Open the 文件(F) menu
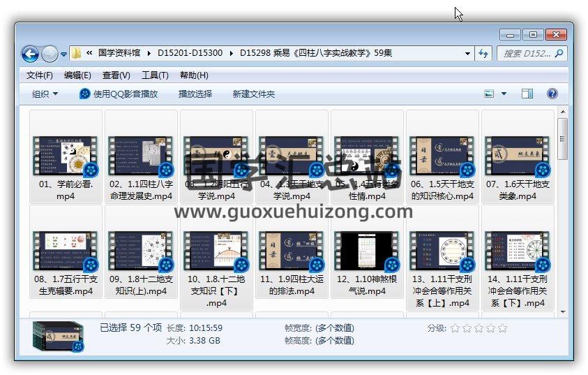Screen dimensions: 588x375 [39, 75]
